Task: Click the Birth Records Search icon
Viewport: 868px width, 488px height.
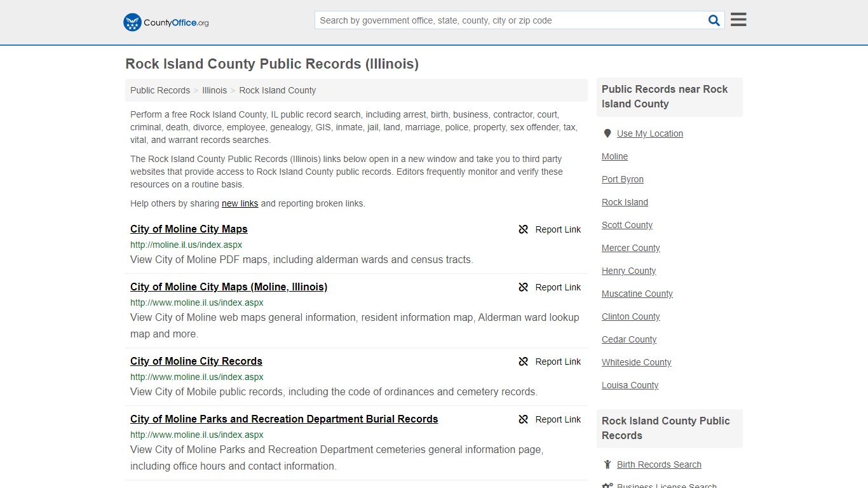Action: point(607,464)
